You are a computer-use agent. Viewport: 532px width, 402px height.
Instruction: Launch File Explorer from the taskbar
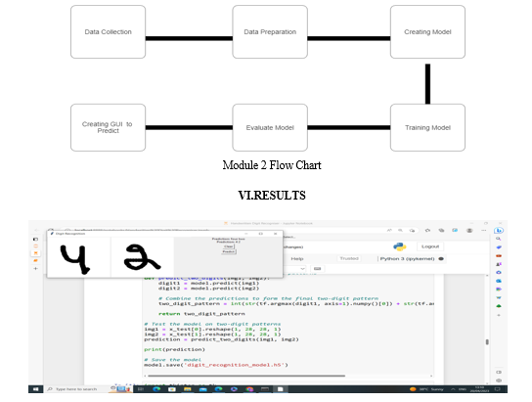coord(188,389)
